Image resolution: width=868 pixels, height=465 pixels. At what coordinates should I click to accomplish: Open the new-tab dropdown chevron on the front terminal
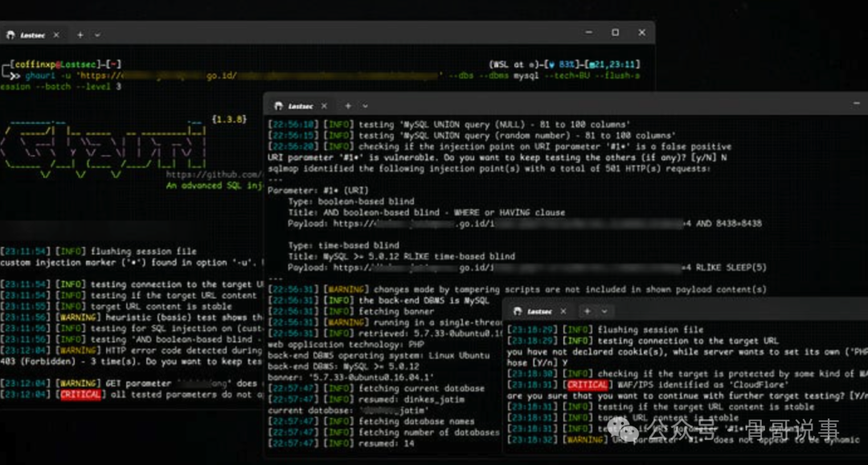604,311
